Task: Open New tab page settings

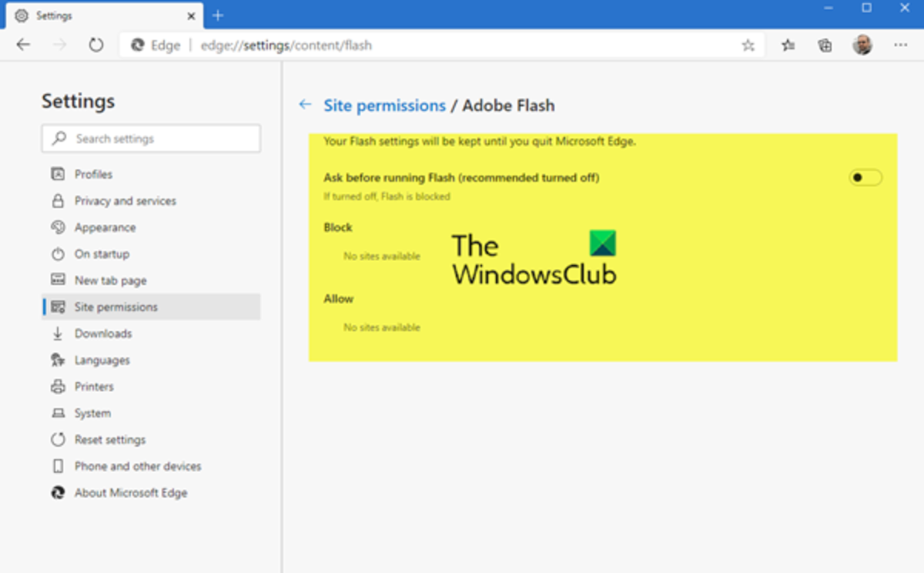Action: click(x=151, y=280)
